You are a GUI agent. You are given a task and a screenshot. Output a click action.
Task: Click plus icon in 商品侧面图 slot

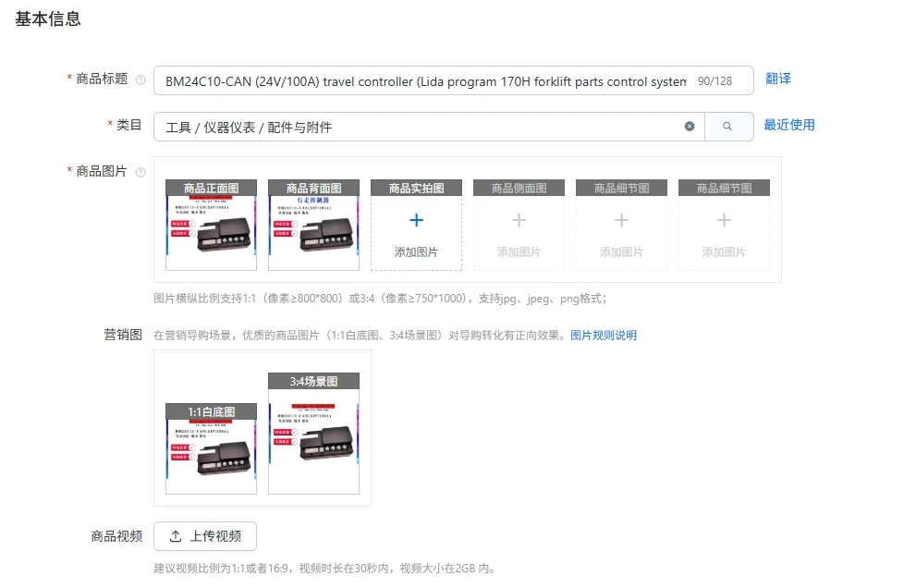coord(519,220)
